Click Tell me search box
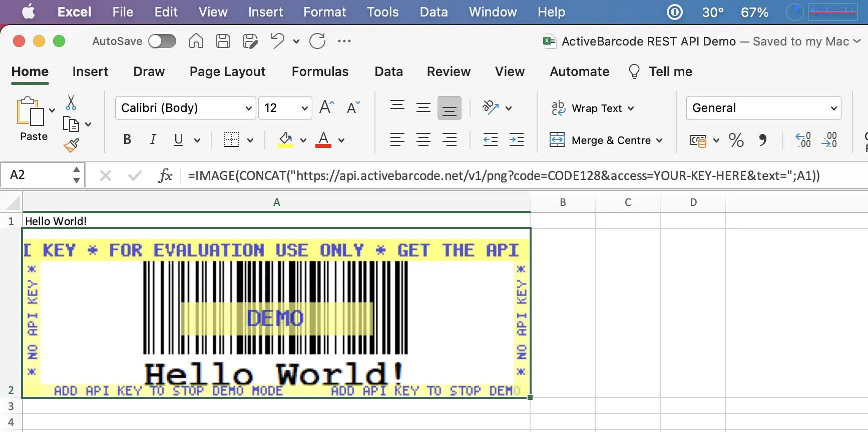 (661, 71)
